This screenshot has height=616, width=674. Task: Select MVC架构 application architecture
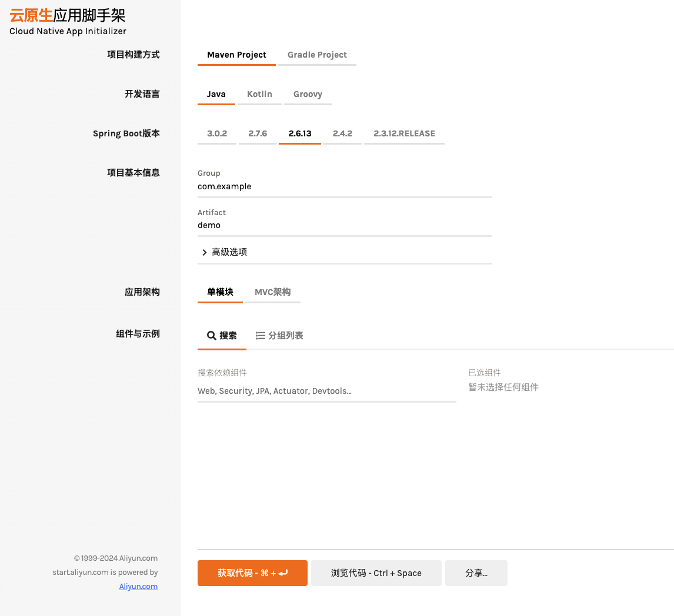(x=272, y=293)
